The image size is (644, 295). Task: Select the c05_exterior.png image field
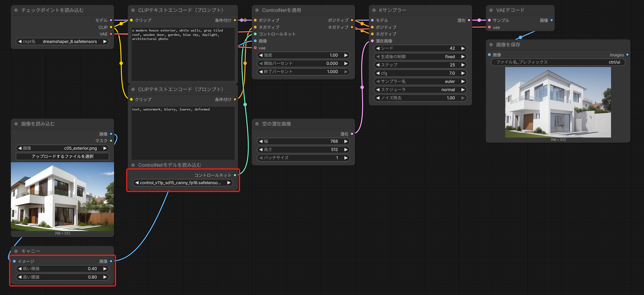62,148
